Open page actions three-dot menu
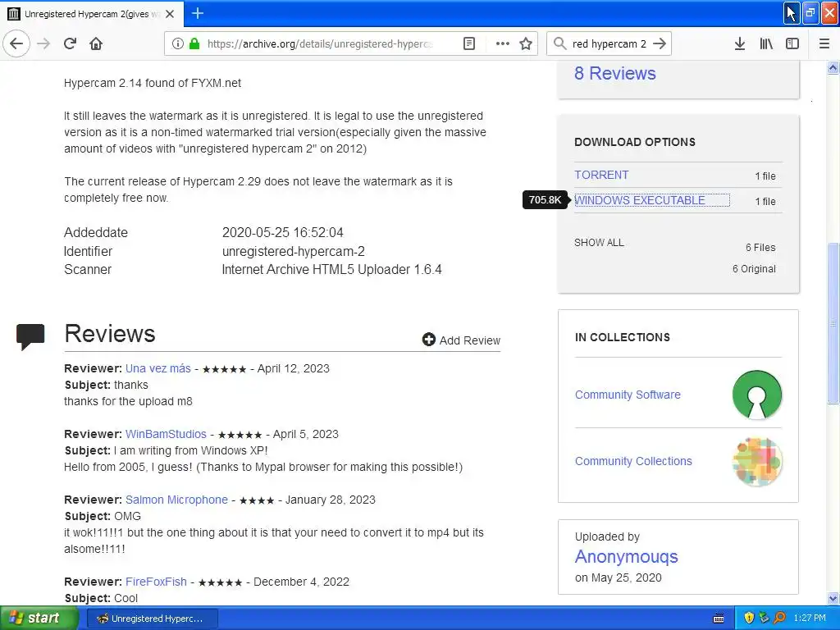The image size is (840, 630). 503,43
